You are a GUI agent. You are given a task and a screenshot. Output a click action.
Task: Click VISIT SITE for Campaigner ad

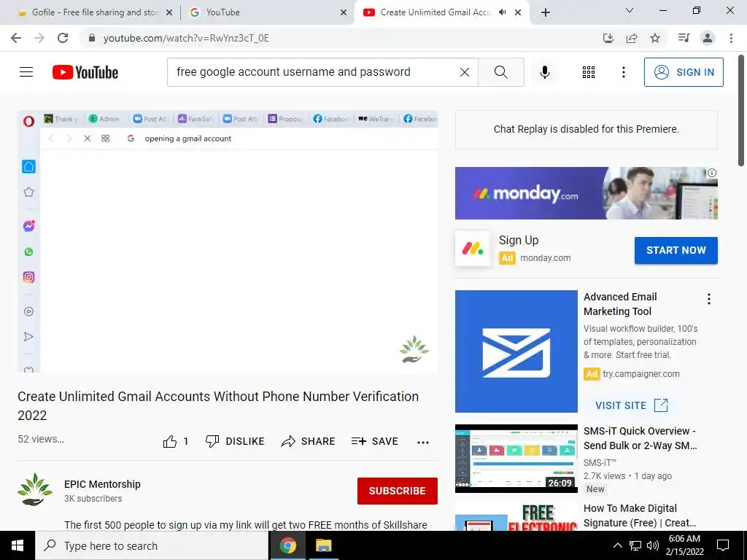pyautogui.click(x=631, y=405)
